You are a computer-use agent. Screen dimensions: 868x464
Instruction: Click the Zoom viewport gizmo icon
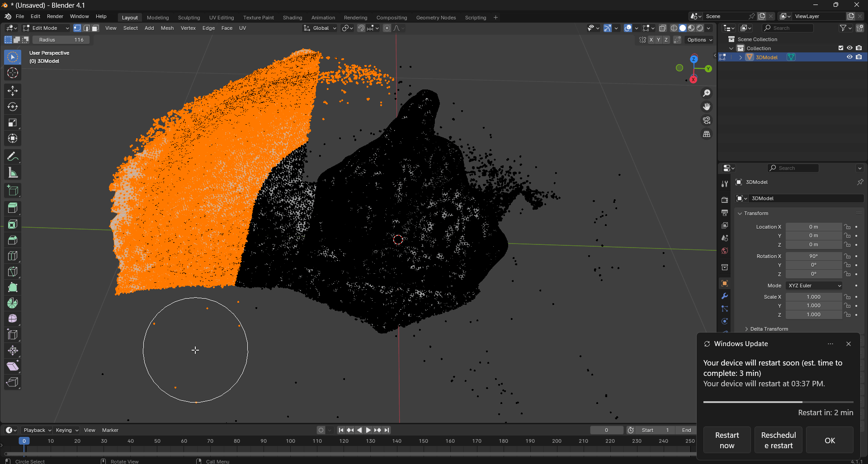pyautogui.click(x=707, y=93)
